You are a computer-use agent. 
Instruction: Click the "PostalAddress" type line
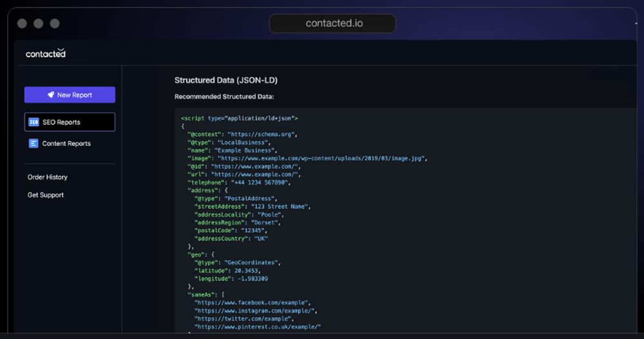[236, 198]
